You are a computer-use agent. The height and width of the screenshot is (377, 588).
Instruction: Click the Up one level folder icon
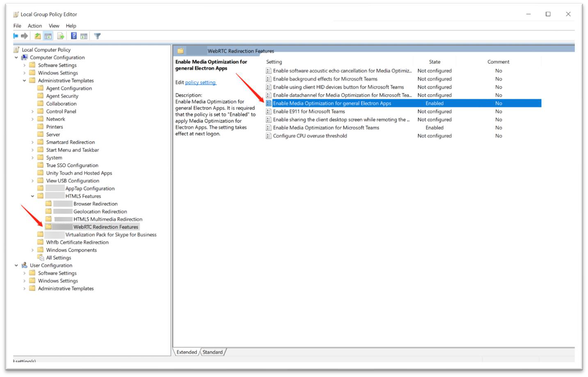(37, 36)
